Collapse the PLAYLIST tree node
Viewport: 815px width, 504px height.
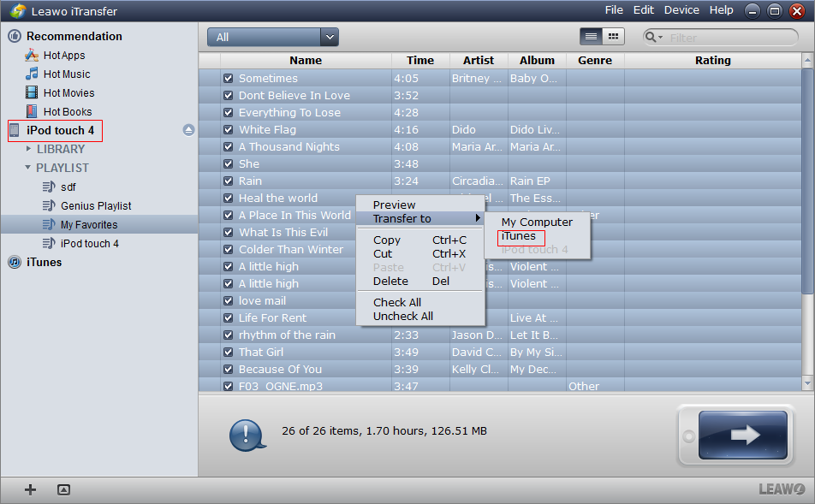pos(28,168)
